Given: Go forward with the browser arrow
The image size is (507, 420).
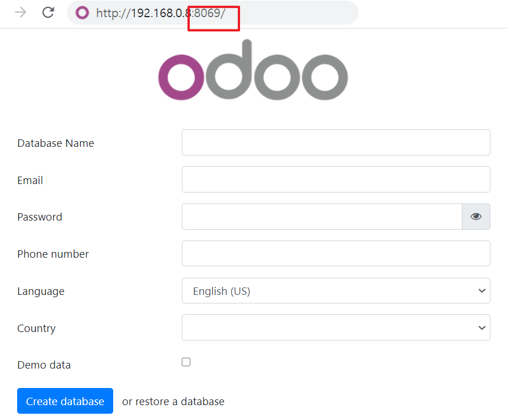Looking at the screenshot, I should pyautogui.click(x=21, y=13).
